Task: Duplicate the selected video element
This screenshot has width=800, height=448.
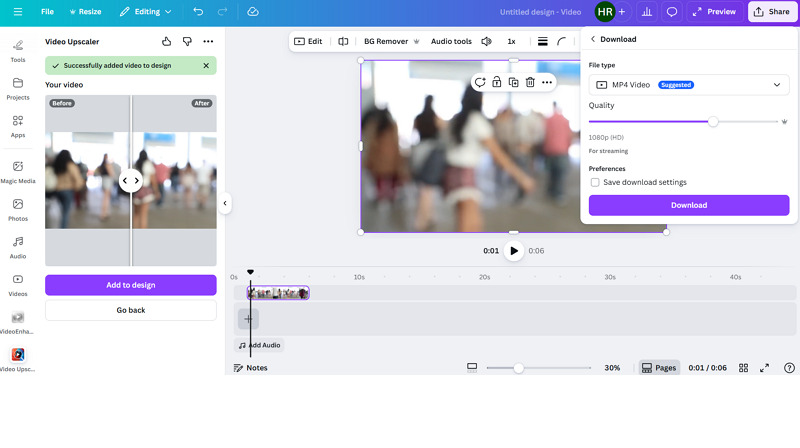Action: 513,82
